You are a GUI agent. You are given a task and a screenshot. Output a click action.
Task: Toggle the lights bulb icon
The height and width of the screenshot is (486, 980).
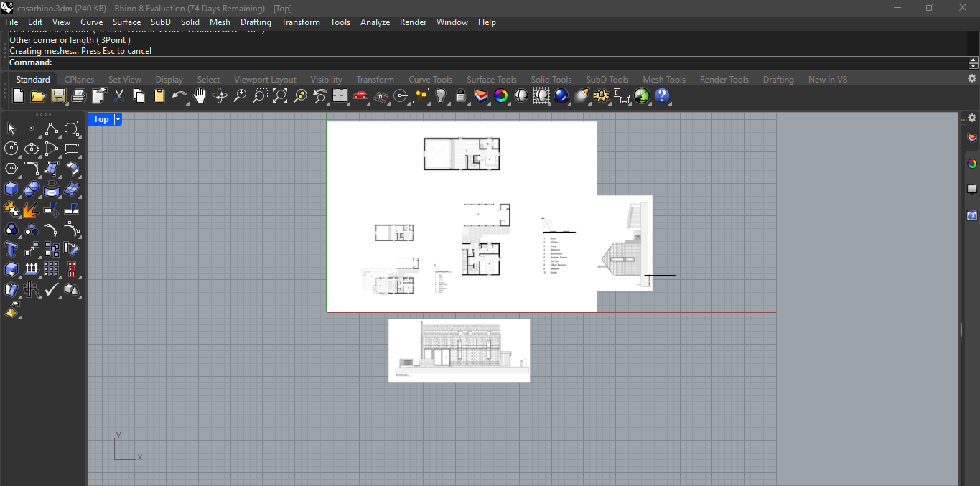(x=441, y=95)
